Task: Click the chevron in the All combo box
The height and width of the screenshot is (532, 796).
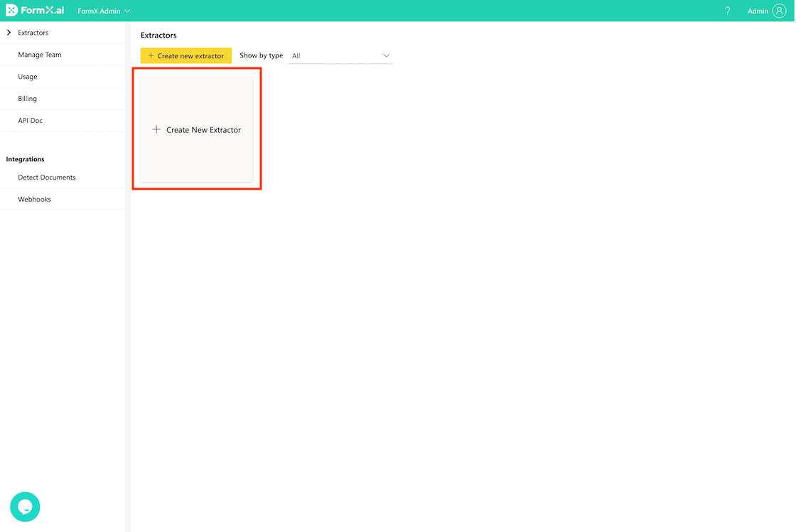Action: [x=387, y=55]
